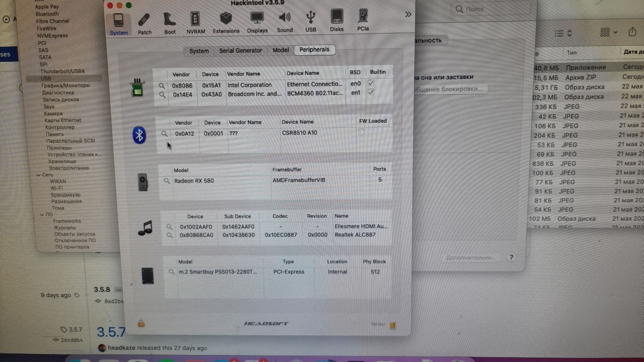Click magnifier icon for Intel Corporation row
This screenshot has width=644, height=362.
[x=162, y=86]
